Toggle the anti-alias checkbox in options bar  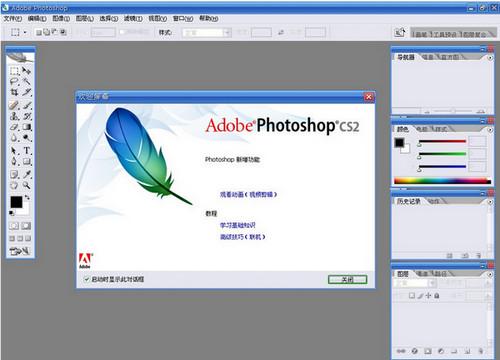point(122,32)
